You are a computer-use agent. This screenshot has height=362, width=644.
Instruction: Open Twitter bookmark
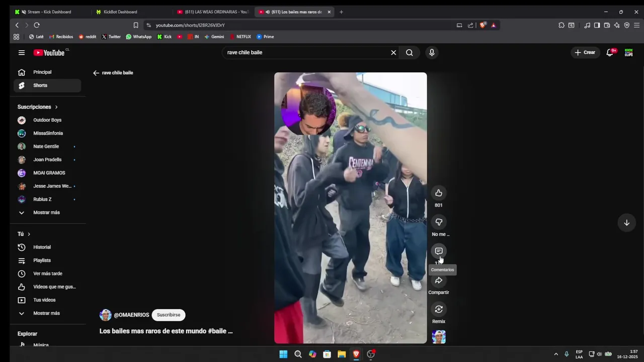point(111,37)
